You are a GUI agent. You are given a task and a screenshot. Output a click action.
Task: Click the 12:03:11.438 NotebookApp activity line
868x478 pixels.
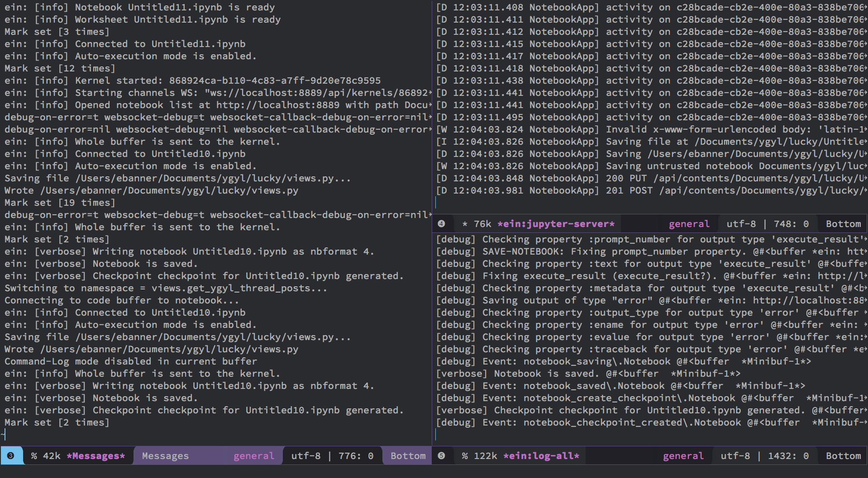coord(652,80)
